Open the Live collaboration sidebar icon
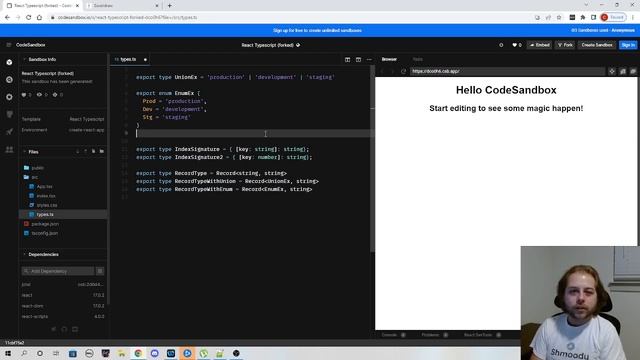The height and width of the screenshot is (360, 640). [x=9, y=149]
